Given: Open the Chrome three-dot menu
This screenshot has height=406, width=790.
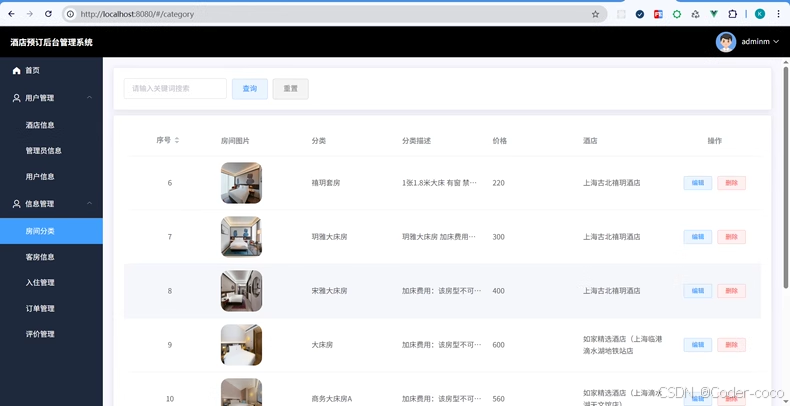Looking at the screenshot, I should 778,14.
